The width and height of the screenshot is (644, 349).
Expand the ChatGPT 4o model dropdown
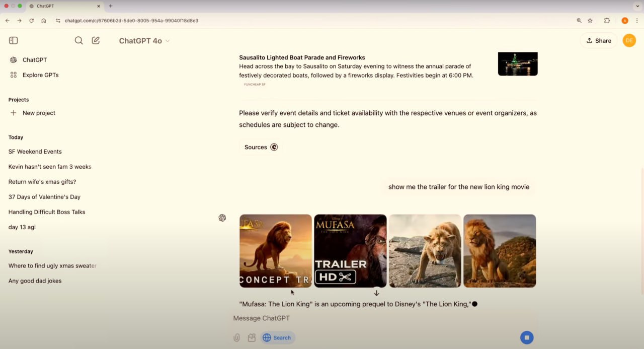point(144,41)
